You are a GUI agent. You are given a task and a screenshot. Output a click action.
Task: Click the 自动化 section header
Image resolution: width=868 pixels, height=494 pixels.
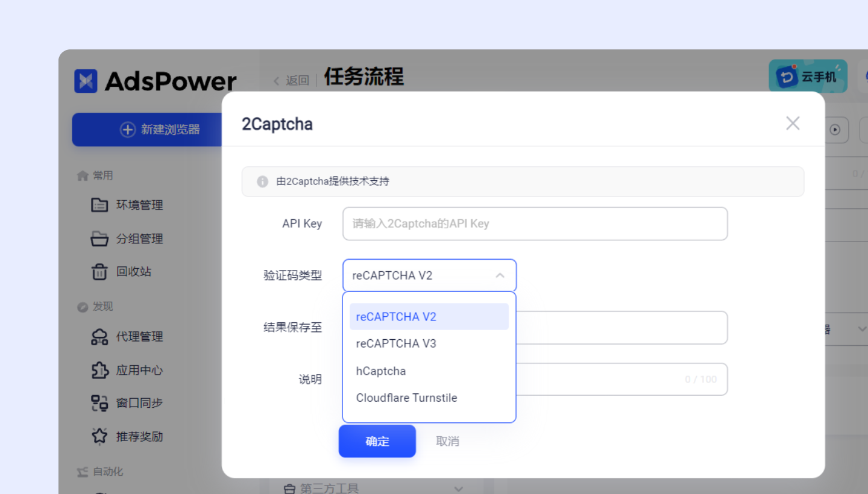pos(100,472)
